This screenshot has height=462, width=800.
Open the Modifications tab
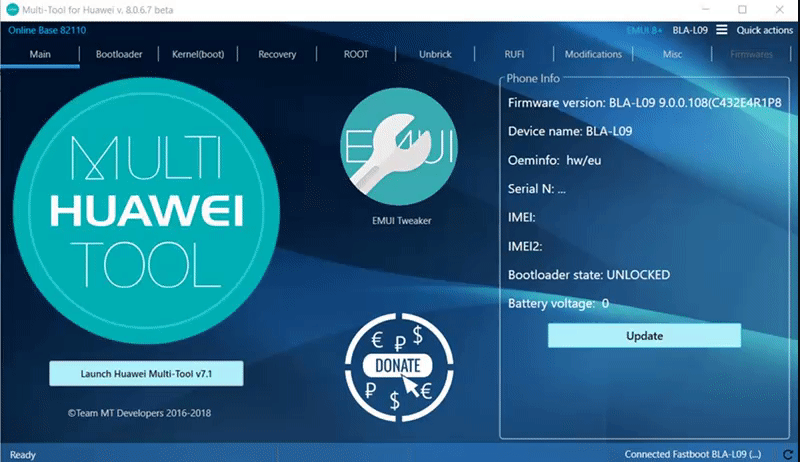coord(593,54)
